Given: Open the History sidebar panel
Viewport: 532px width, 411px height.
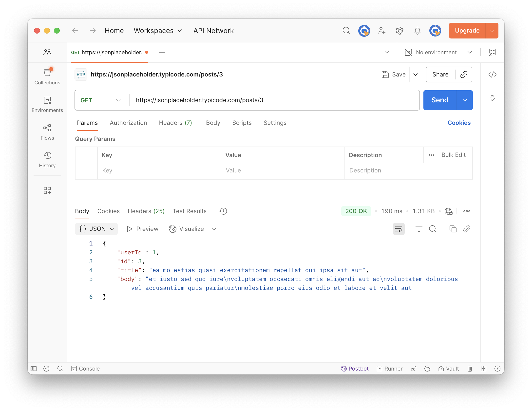Looking at the screenshot, I should pos(47,160).
